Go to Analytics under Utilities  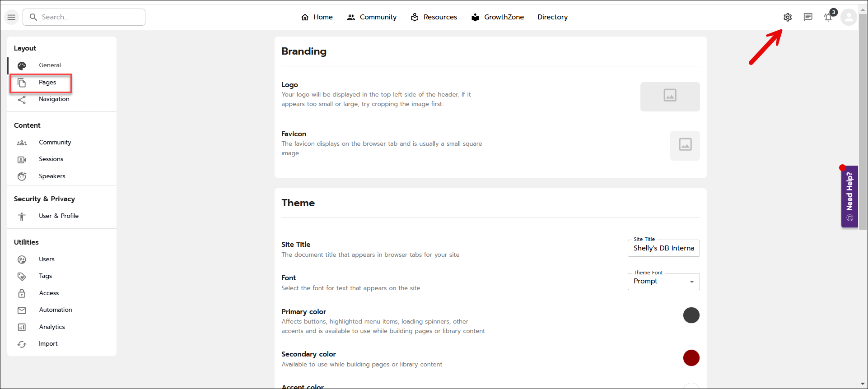point(52,327)
